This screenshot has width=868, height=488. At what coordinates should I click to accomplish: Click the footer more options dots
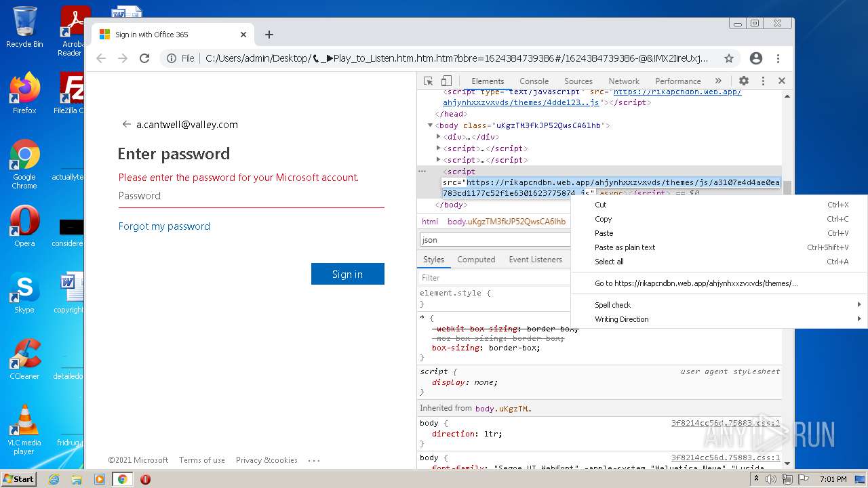pos(314,460)
